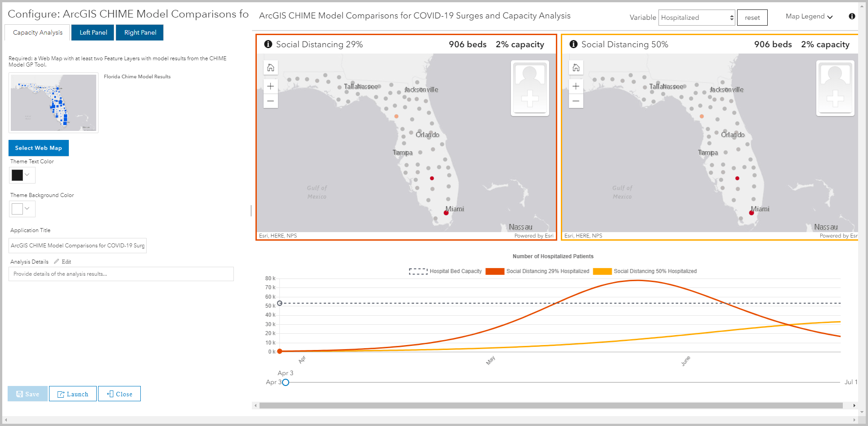The width and height of the screenshot is (868, 426).
Task: Click the 906 beds value on left panel
Action: (x=468, y=45)
